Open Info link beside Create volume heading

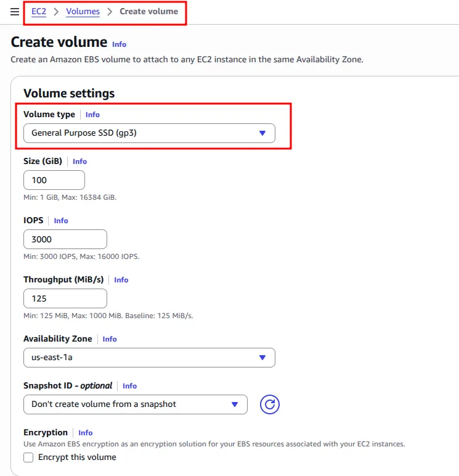click(120, 44)
